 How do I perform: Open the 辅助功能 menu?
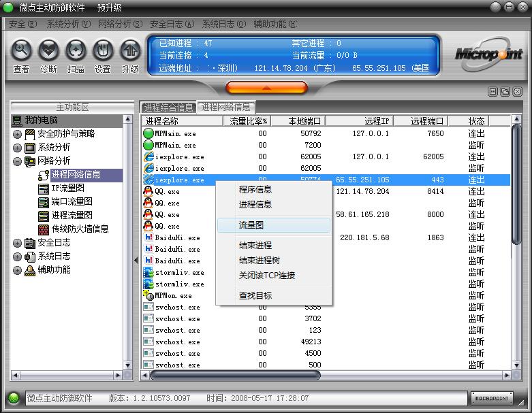coord(275,24)
